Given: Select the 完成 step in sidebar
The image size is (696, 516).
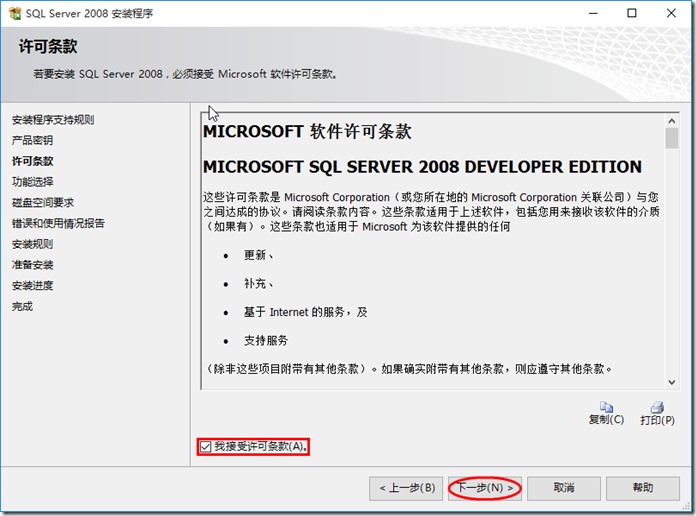Looking at the screenshot, I should point(22,306).
